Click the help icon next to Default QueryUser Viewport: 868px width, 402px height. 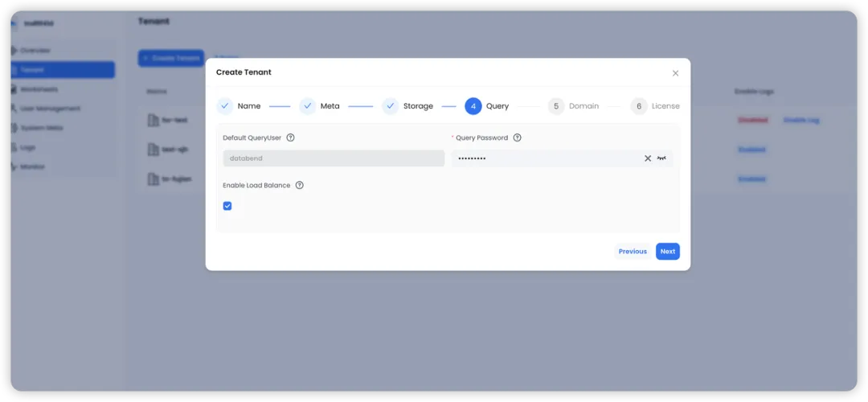291,137
